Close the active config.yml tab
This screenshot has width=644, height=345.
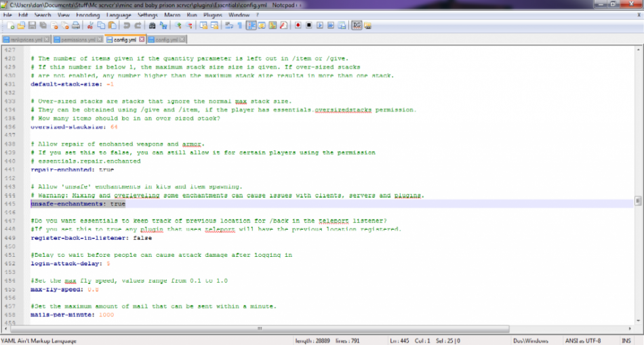point(142,39)
